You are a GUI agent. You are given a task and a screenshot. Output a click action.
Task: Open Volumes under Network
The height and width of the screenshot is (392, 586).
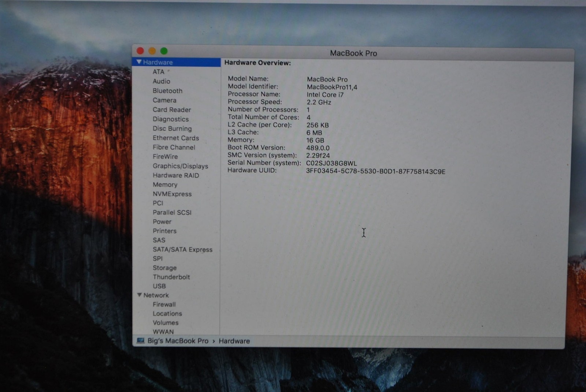(166, 323)
